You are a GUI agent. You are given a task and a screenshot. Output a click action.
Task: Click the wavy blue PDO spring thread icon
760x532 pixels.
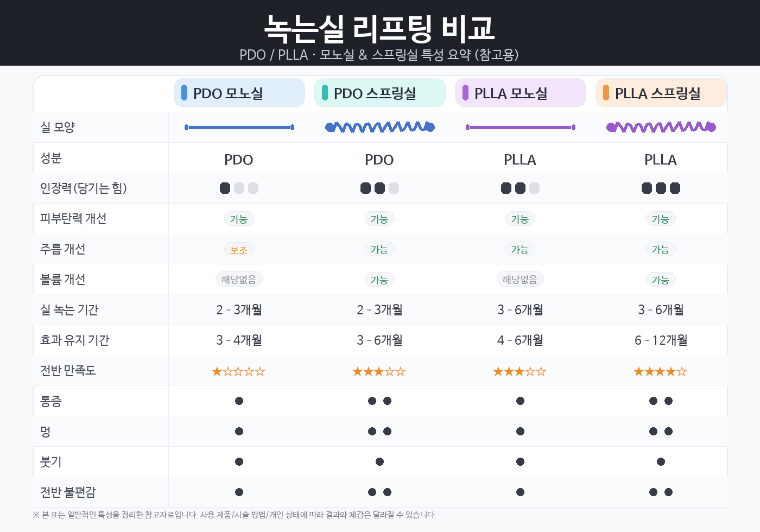[379, 128]
